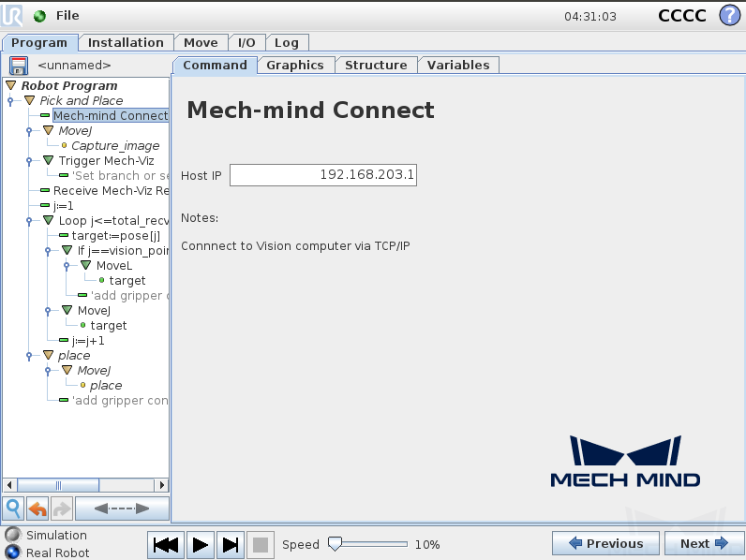Select the target waypoint under MoveL
Screen dimensions: 746x560
[x=127, y=281]
